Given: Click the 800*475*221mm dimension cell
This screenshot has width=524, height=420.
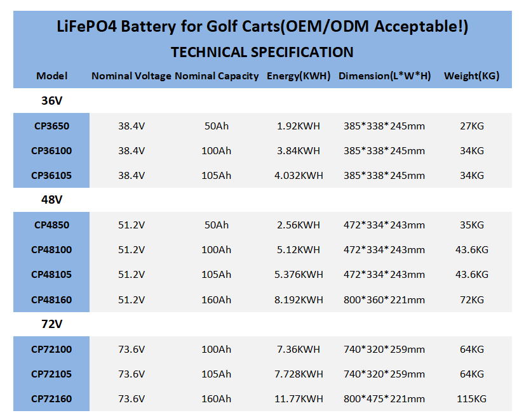Looking at the screenshot, I should tap(384, 399).
